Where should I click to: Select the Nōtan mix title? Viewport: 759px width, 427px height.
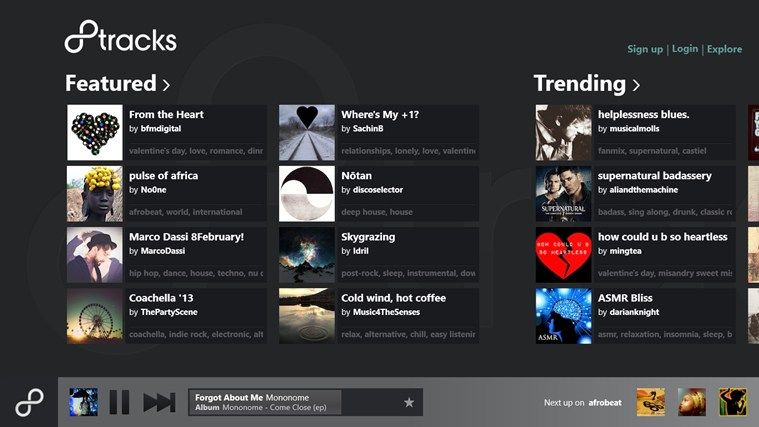point(356,176)
